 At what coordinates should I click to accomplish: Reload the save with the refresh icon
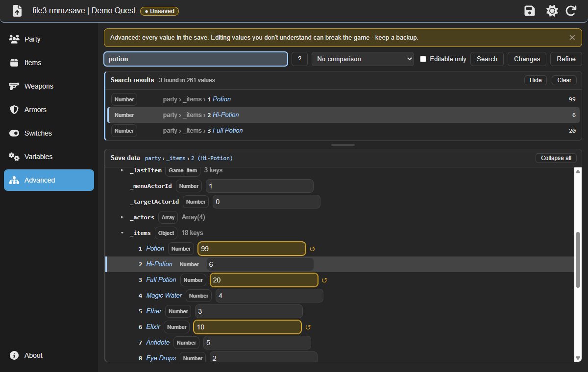(571, 11)
